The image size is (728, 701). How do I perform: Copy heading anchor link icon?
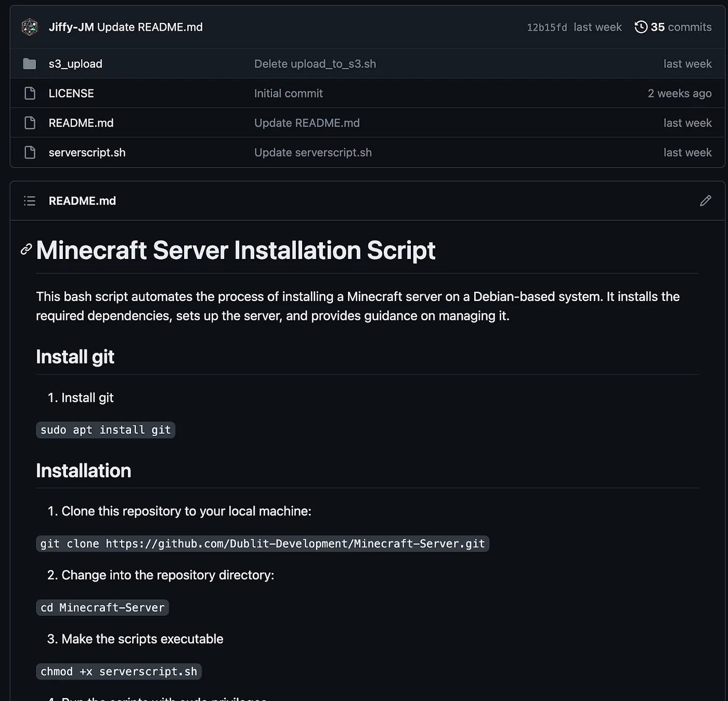26,250
